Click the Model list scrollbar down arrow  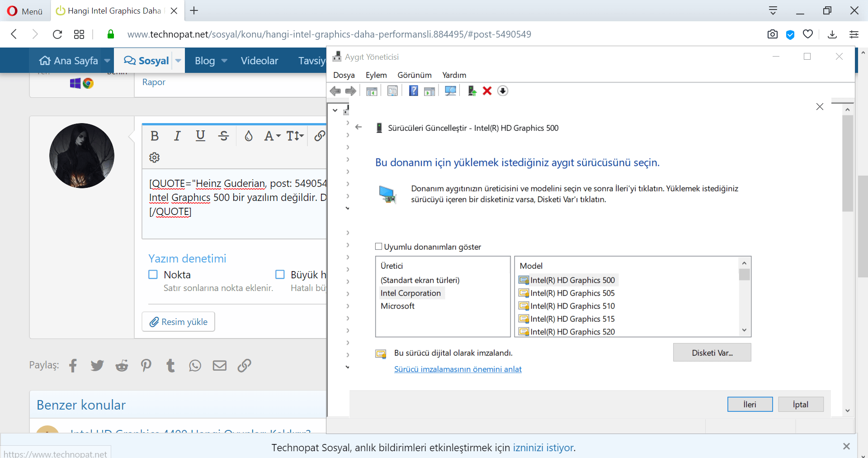pyautogui.click(x=744, y=330)
